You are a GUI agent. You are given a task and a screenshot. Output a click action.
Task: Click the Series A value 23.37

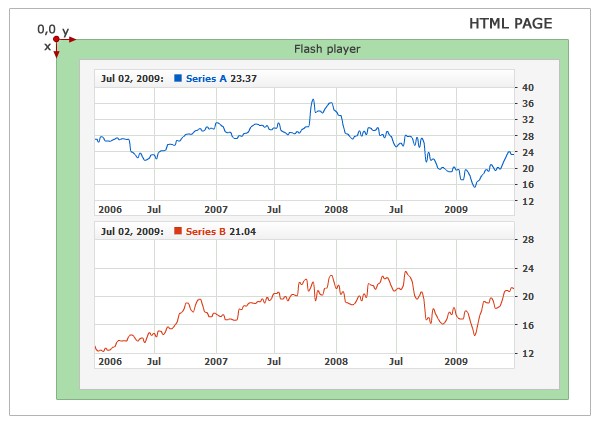click(x=244, y=79)
